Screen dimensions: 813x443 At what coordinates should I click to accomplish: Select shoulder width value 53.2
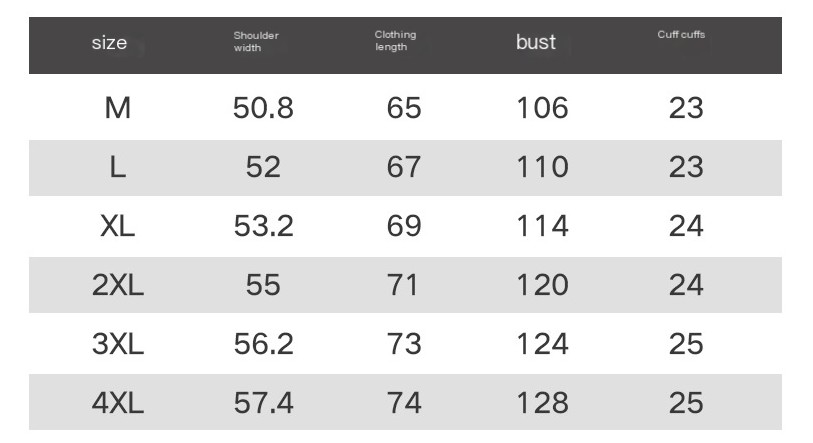click(x=263, y=226)
